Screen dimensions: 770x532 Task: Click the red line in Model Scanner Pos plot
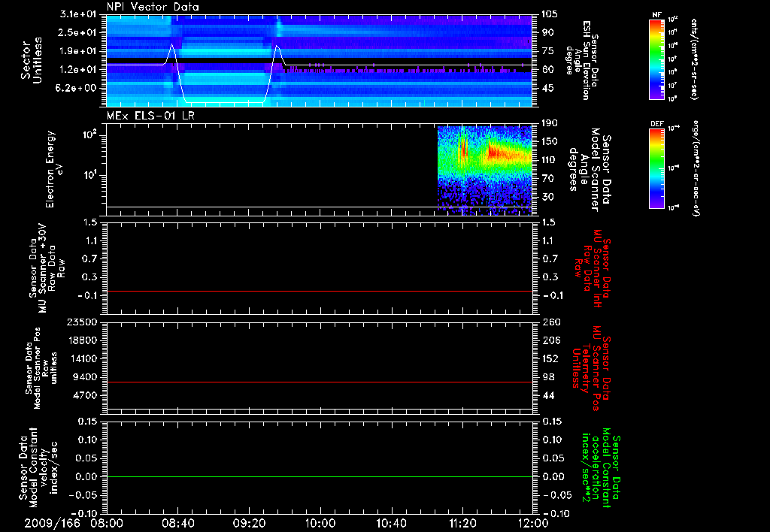pyautogui.click(x=319, y=382)
